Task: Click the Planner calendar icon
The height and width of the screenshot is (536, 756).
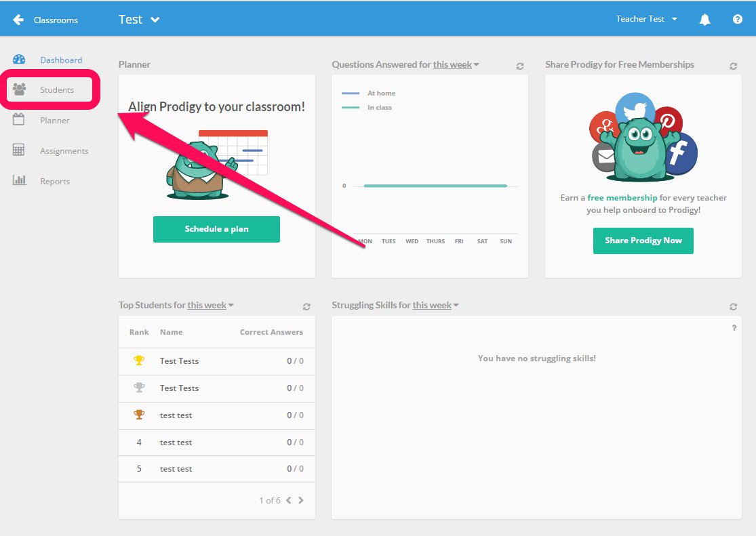Action: tap(18, 119)
